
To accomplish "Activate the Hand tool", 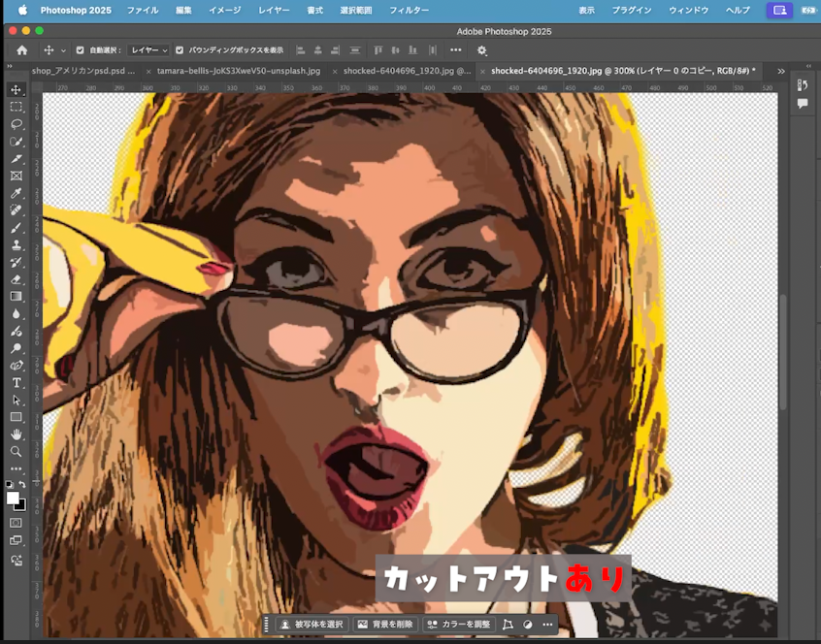I will click(16, 435).
